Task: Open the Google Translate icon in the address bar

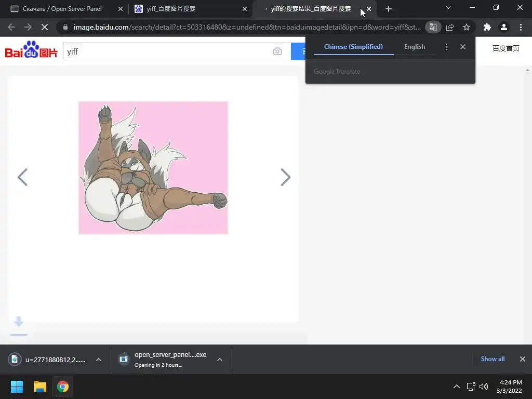Action: pyautogui.click(x=433, y=27)
